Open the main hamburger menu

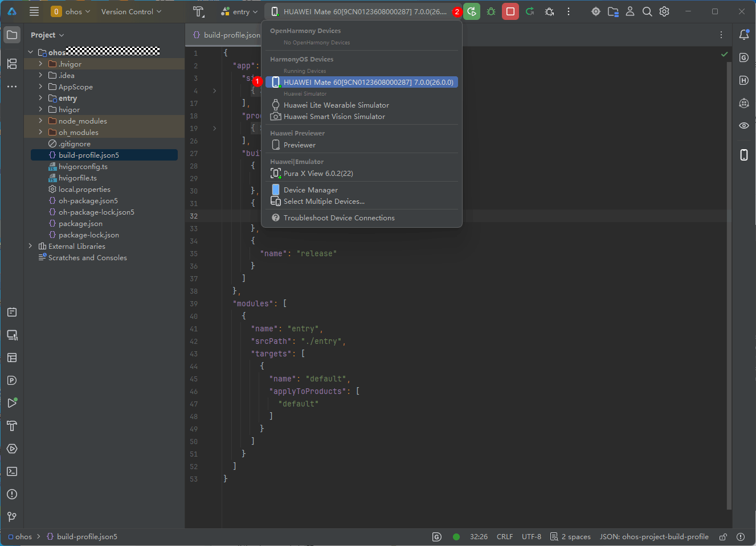(x=34, y=11)
